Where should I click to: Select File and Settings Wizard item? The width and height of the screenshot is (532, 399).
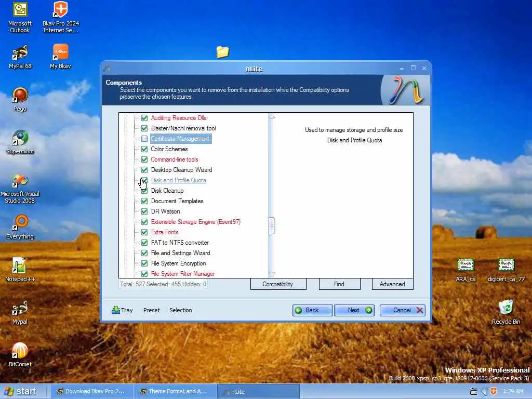[180, 253]
